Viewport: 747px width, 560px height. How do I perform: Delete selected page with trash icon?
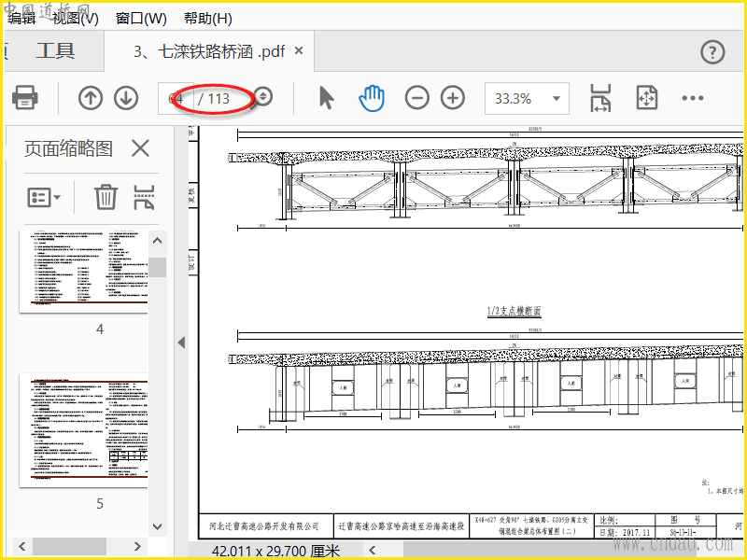pyautogui.click(x=106, y=197)
